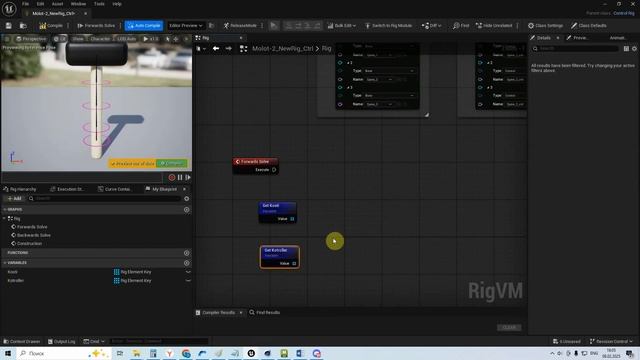The image size is (640, 360).
Task: Click the add variable plus icon
Action: [187, 263]
